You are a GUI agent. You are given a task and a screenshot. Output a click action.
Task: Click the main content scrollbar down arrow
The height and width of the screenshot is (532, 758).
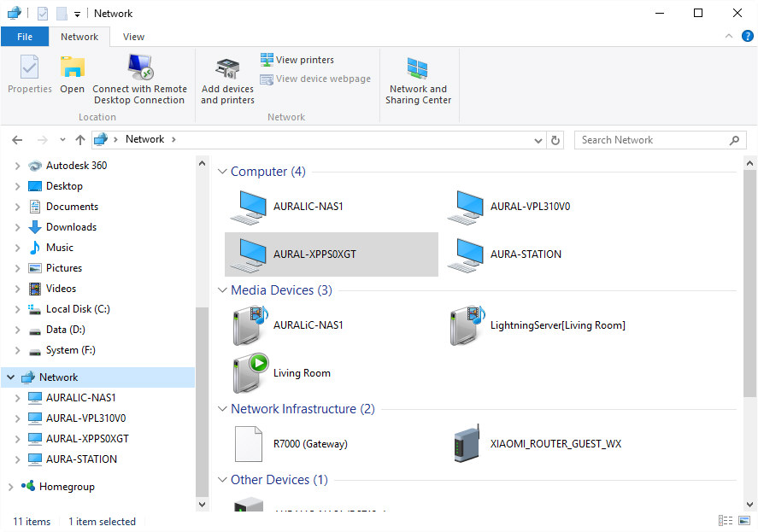coord(749,504)
